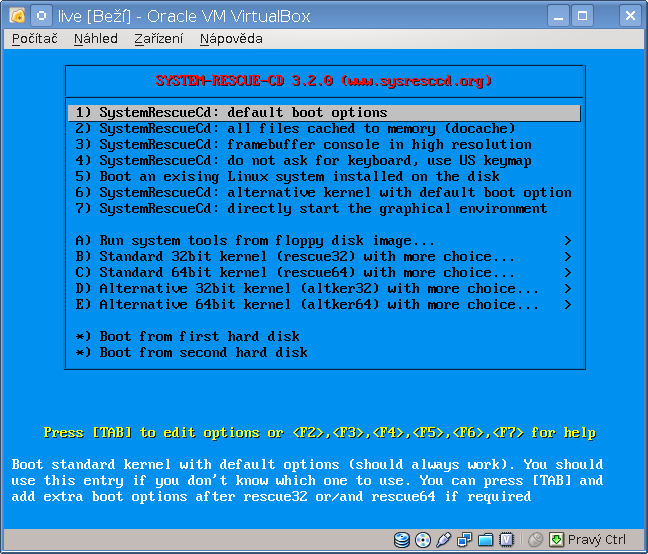Select entry 3 framebuffer console high resolution
The height and width of the screenshot is (554, 648).
pos(324,145)
